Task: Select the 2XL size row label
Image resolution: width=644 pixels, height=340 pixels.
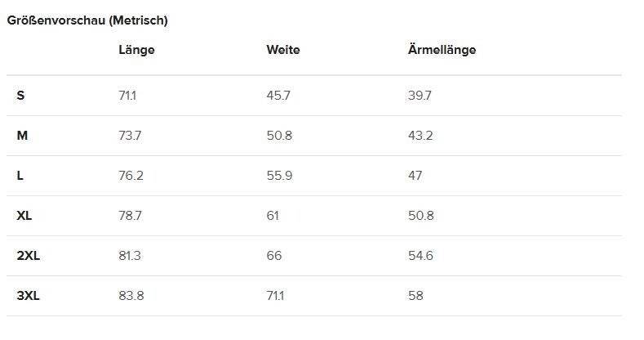Action: point(29,256)
